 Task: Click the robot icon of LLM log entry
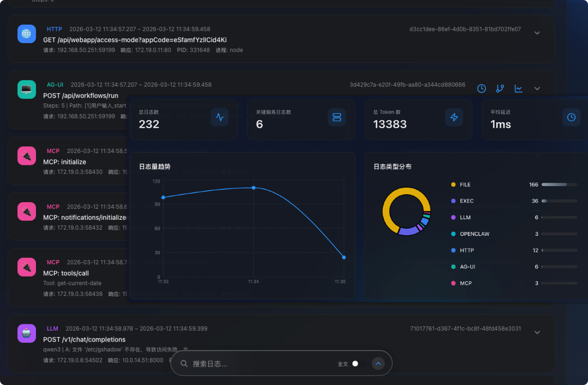pyautogui.click(x=26, y=333)
